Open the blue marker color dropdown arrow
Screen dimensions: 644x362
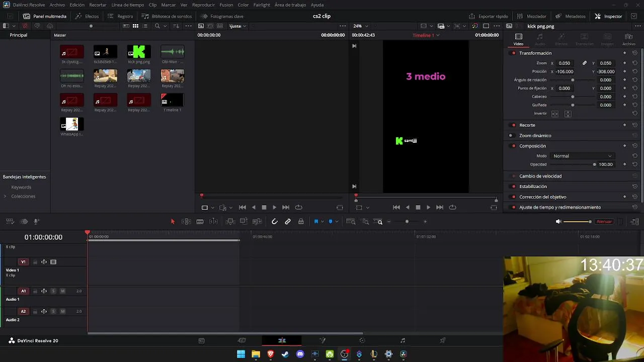click(337, 221)
